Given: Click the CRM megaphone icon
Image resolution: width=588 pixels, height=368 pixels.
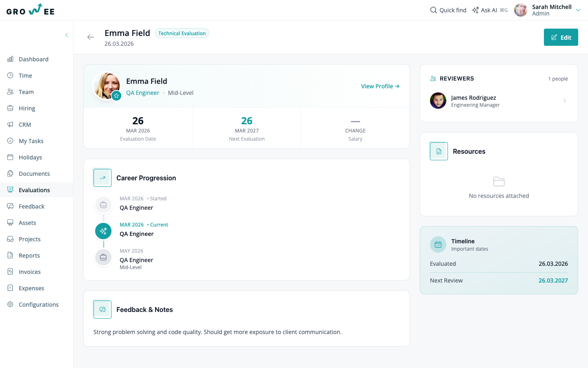Looking at the screenshot, I should 10,125.
